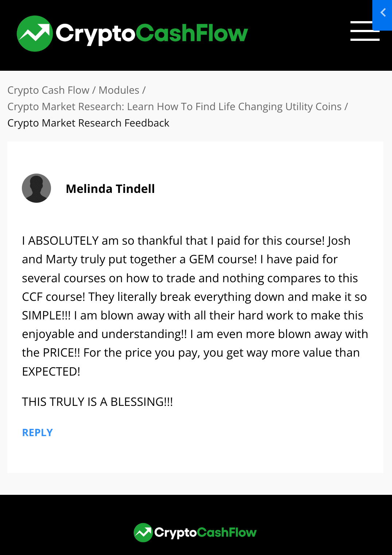
Task: Click Melinda Tindell's avatar image
Action: click(36, 188)
